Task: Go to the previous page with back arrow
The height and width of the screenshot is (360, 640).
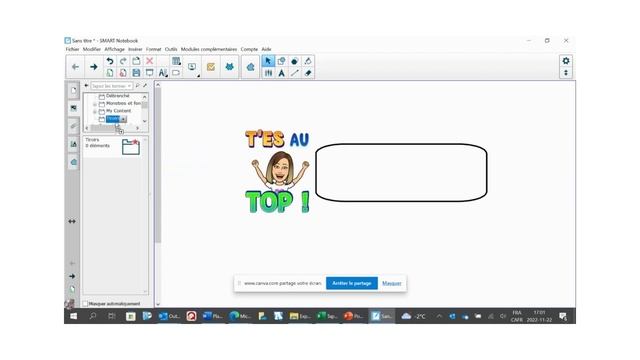Action: (75, 67)
